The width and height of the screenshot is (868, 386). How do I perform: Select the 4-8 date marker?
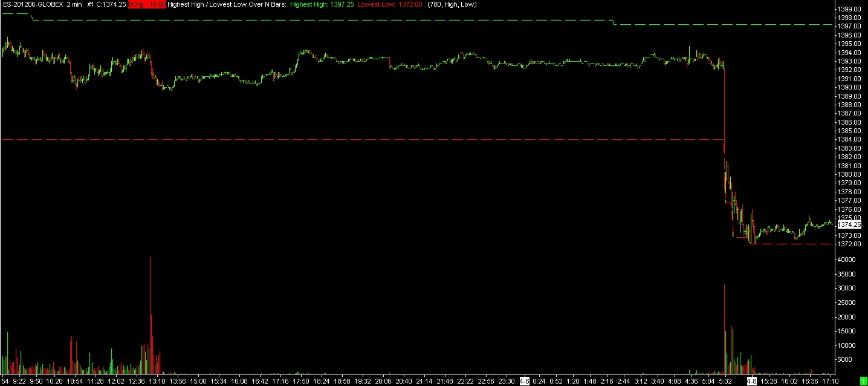(x=751, y=381)
